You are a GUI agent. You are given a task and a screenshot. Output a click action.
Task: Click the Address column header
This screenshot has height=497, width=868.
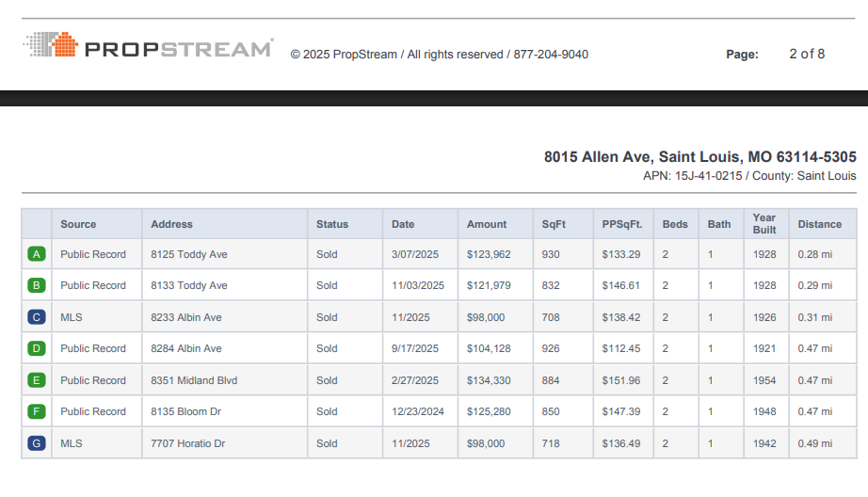click(171, 224)
